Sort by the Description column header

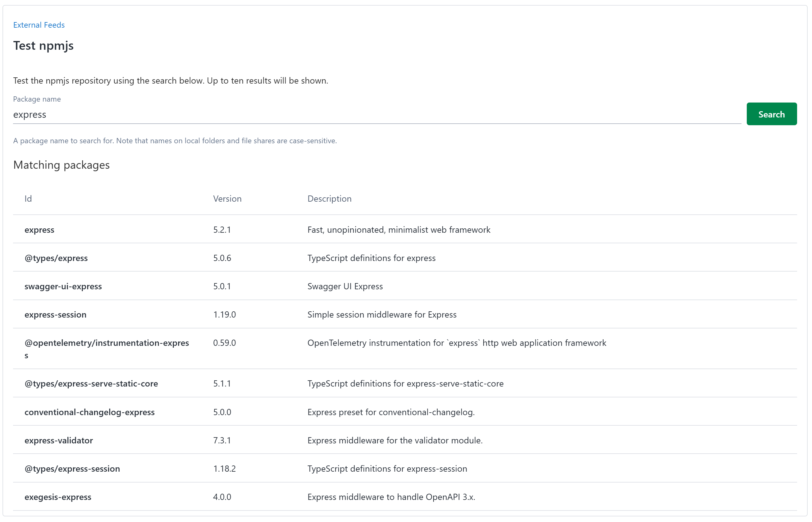329,198
